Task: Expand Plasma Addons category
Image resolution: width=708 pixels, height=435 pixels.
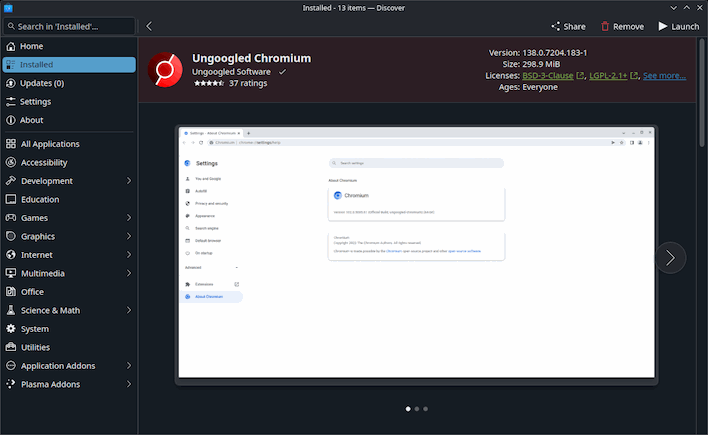Action: [x=129, y=384]
